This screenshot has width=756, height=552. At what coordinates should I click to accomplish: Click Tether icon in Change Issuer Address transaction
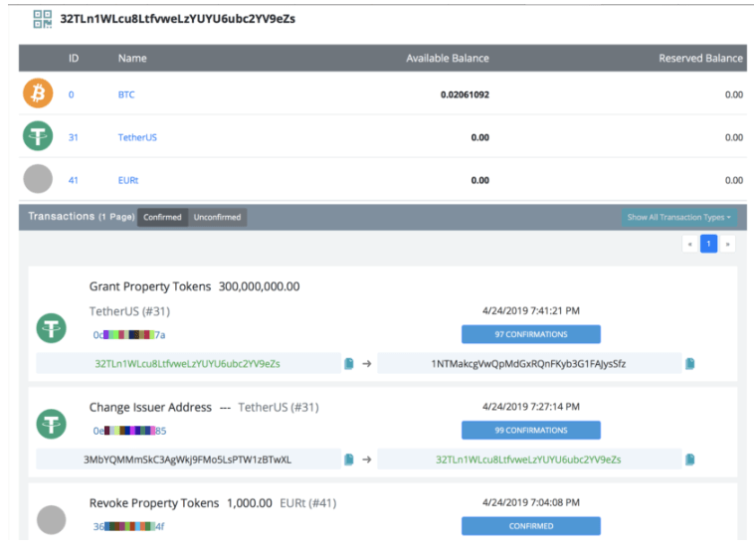[x=52, y=425]
